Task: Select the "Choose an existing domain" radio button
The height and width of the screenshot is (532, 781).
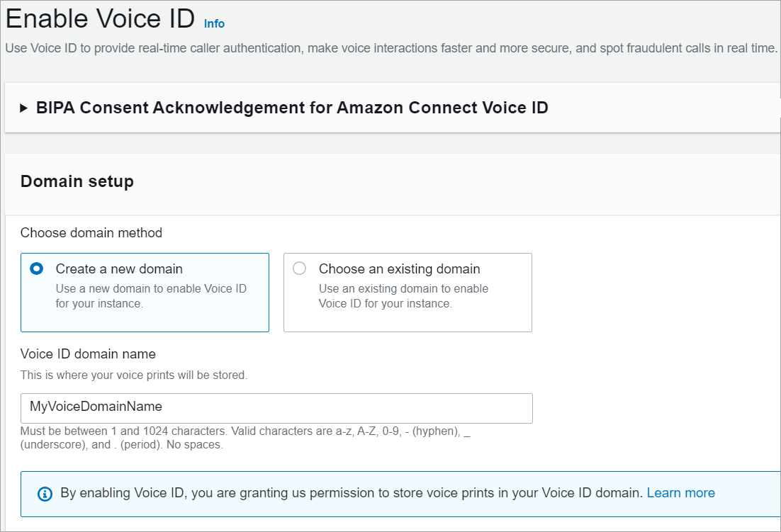Action: [x=299, y=268]
